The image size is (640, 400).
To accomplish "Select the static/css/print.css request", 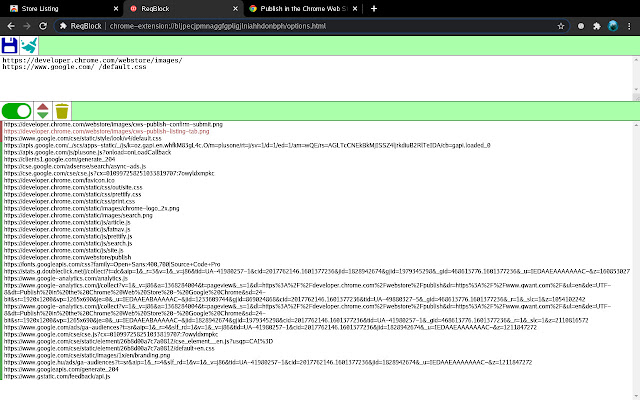I will point(69,201).
